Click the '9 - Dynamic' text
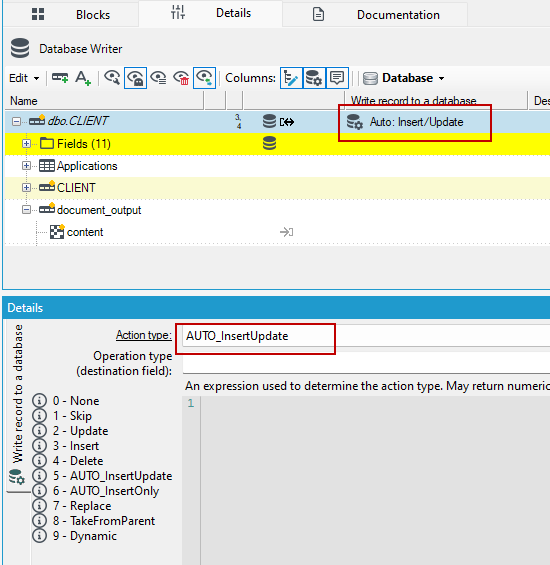550x565 pixels. pos(85,536)
